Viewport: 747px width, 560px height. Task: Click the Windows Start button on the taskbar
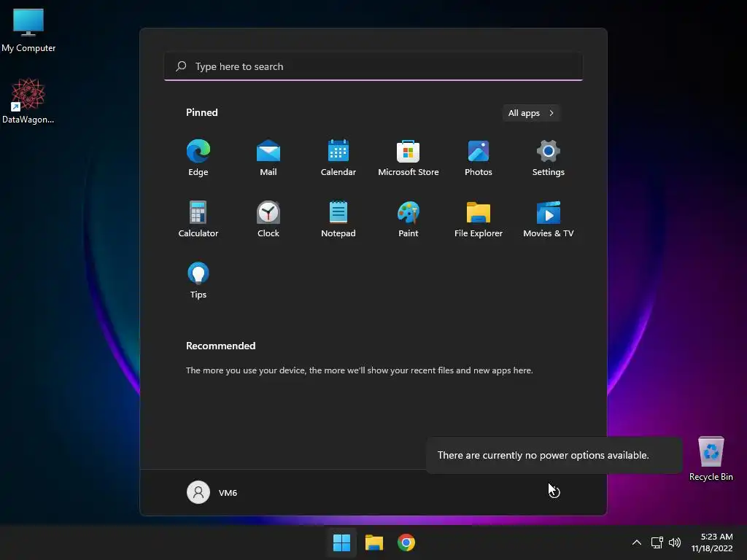[341, 542]
